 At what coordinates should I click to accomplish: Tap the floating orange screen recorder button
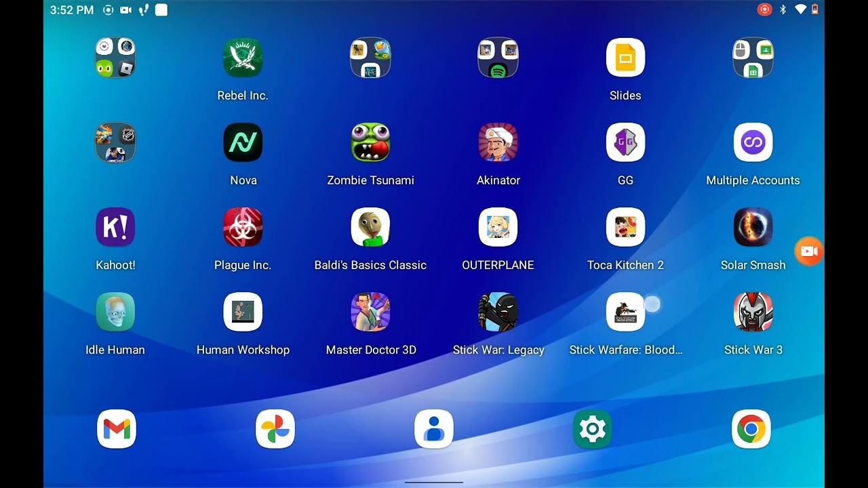809,251
